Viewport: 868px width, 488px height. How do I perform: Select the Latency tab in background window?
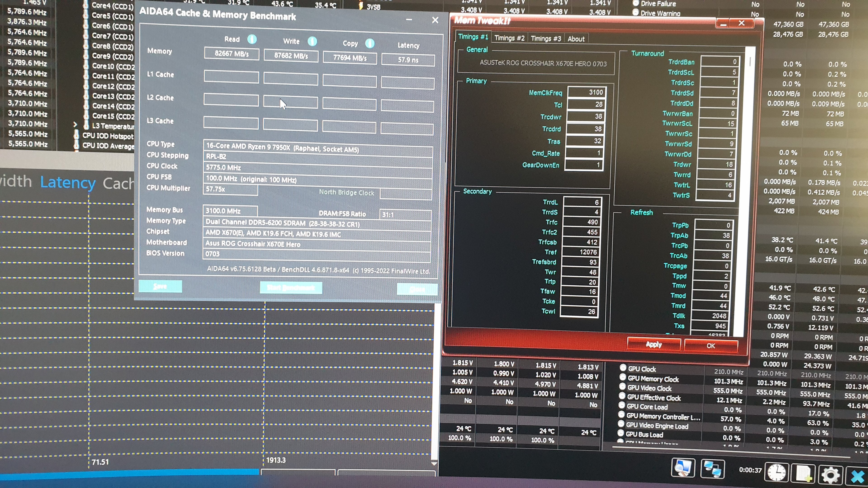tap(68, 182)
